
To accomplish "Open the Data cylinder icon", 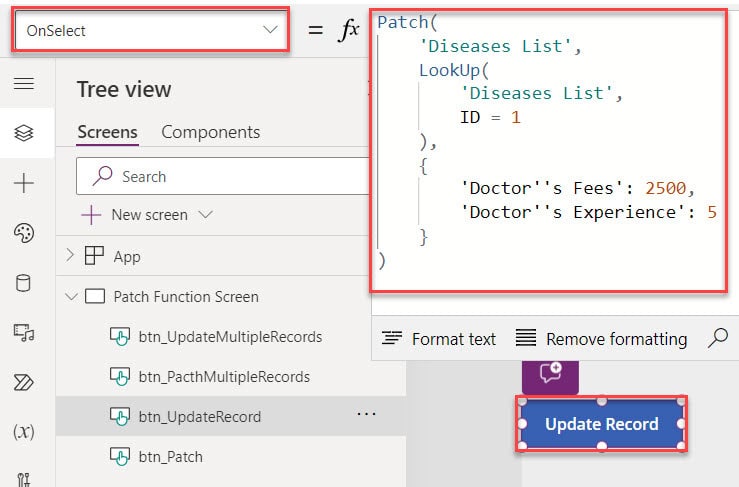I will [x=24, y=283].
